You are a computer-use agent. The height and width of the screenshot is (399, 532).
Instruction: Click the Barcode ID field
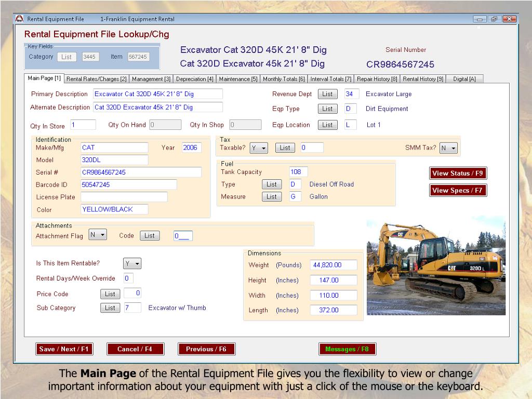(x=129, y=184)
